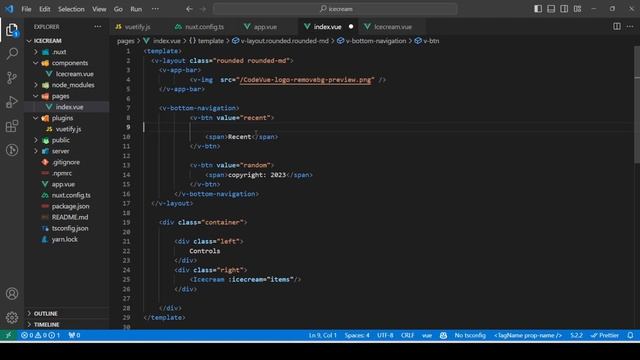640x360 pixels.
Task: Go back using the left arrow
Action: (x=189, y=9)
